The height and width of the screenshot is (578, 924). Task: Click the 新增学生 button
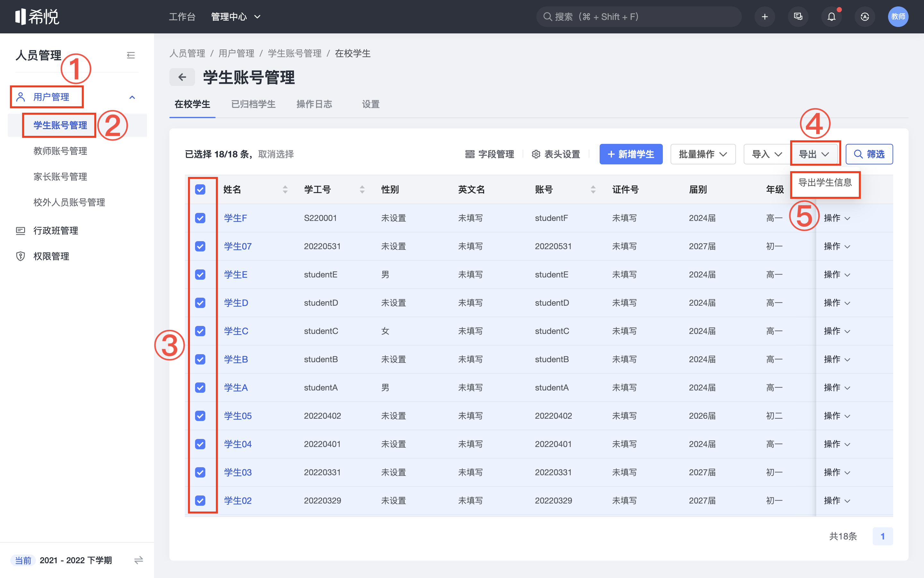(x=631, y=154)
